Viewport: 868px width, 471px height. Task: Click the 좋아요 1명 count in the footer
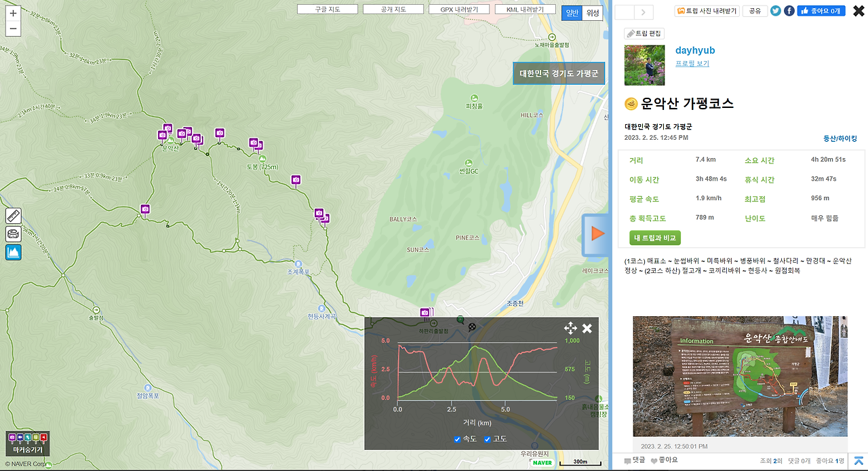[831, 461]
